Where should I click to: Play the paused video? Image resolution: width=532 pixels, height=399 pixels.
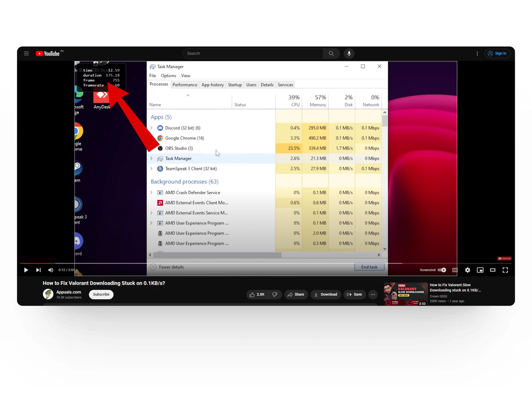coord(26,270)
